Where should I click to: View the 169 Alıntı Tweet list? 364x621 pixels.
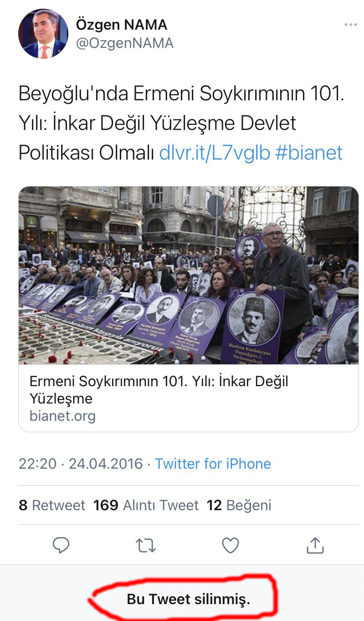[146, 505]
